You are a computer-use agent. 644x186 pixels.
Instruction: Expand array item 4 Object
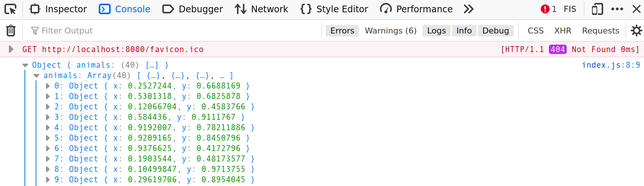point(48,128)
